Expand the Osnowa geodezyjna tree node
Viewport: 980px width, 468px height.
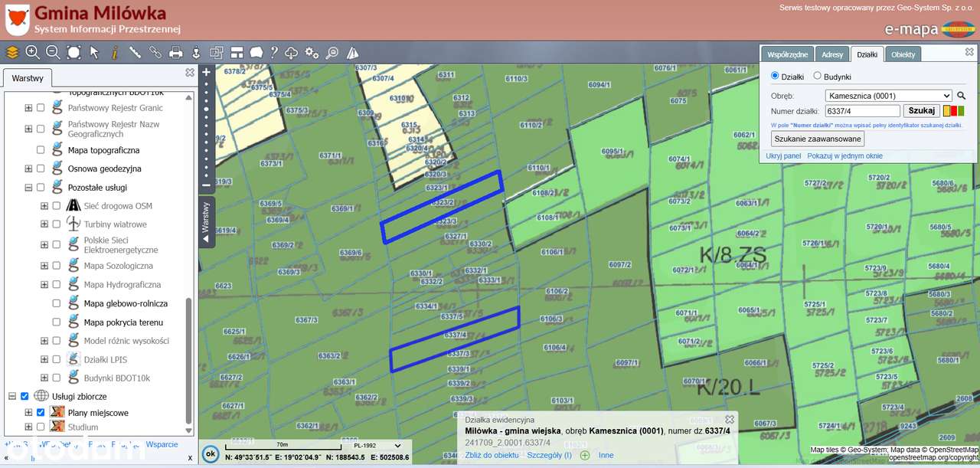click(x=28, y=169)
